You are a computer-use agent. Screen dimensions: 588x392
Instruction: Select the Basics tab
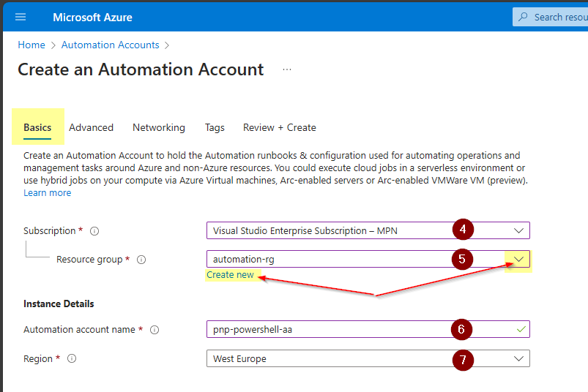[x=37, y=128]
